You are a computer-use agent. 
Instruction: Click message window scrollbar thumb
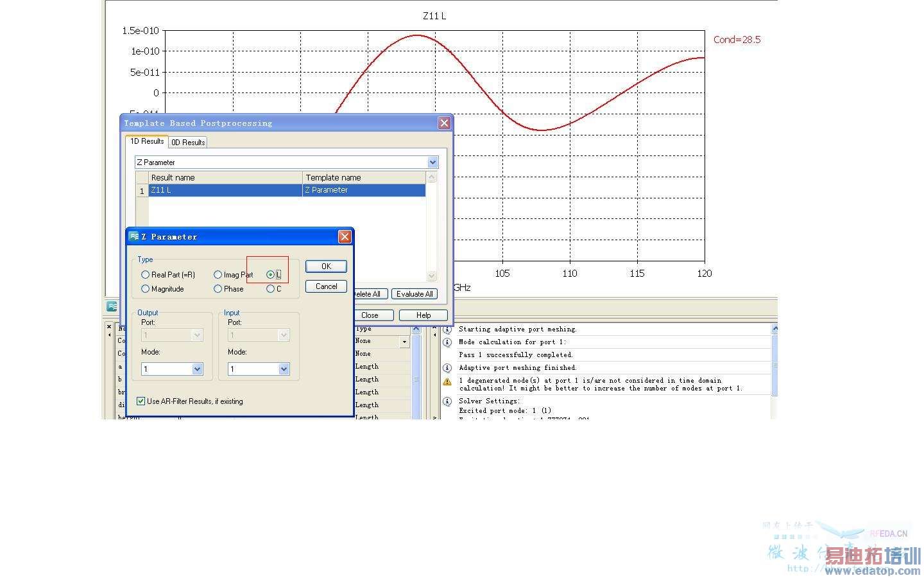(774, 365)
